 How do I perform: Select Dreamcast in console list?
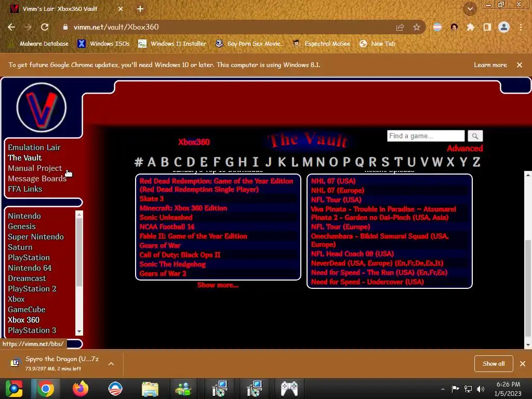click(x=27, y=278)
